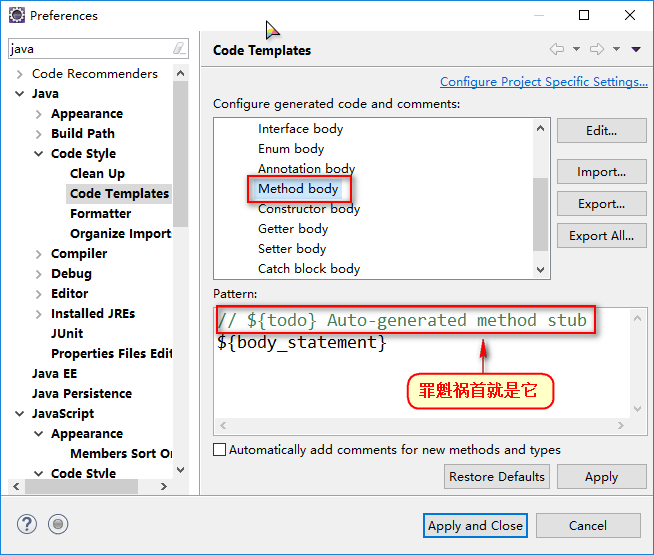The width and height of the screenshot is (654, 555).
Task: Expand the Code Recommenders node
Action: point(19,74)
